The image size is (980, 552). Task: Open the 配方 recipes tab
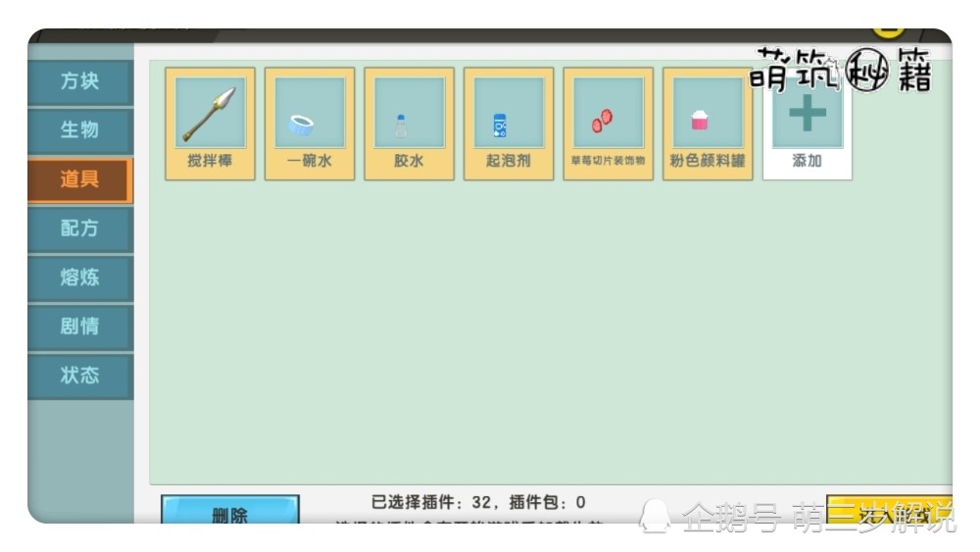[x=80, y=228]
